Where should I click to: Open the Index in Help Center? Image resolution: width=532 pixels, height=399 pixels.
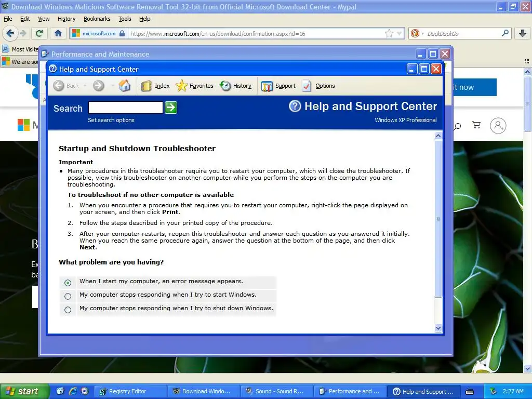[155, 86]
